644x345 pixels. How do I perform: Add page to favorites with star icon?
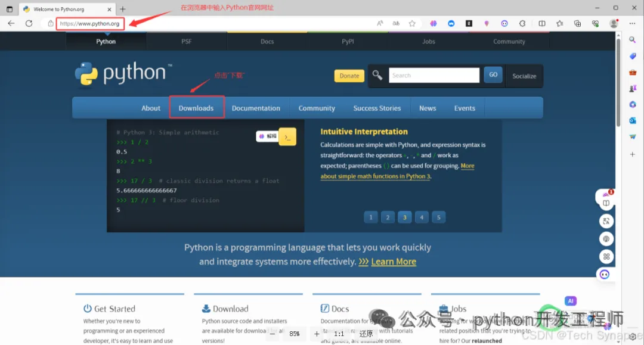[412, 23]
